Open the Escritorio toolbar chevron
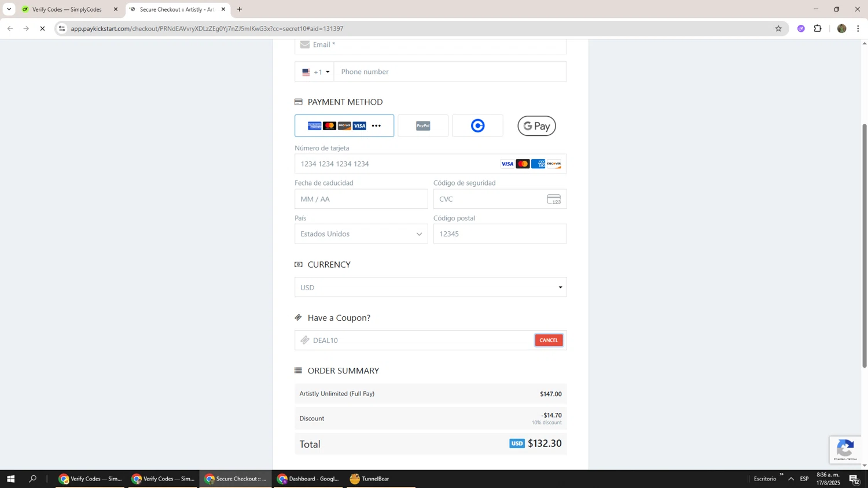 pos(781,475)
